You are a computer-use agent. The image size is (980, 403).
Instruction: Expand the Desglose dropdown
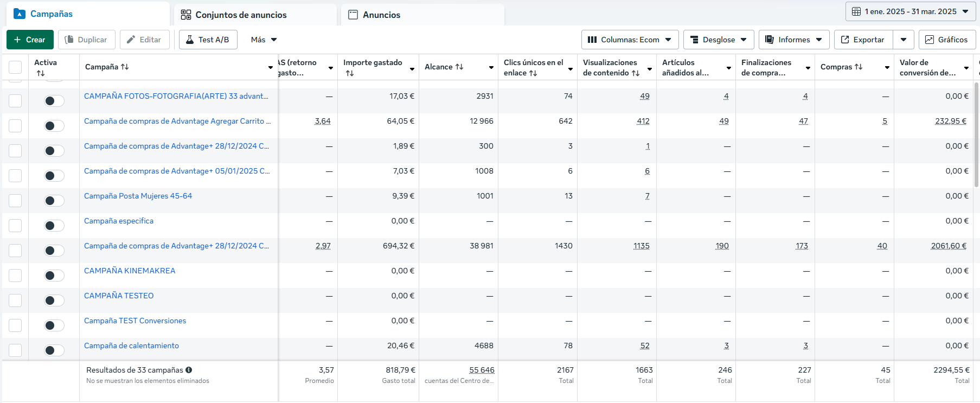point(718,40)
